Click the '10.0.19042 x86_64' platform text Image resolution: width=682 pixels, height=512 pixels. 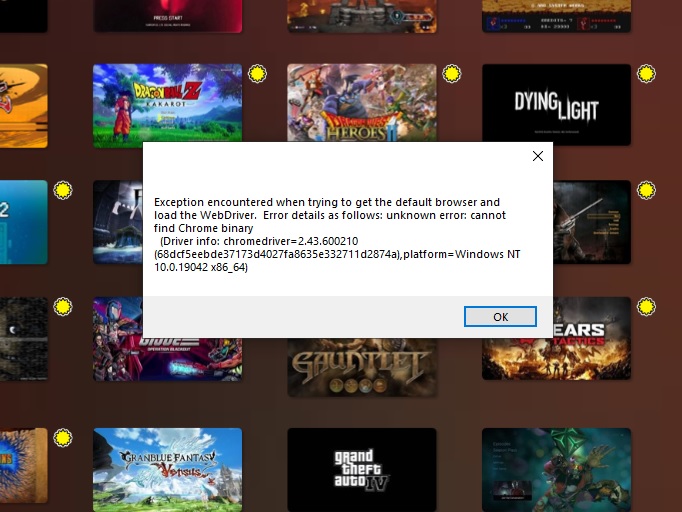point(201,267)
